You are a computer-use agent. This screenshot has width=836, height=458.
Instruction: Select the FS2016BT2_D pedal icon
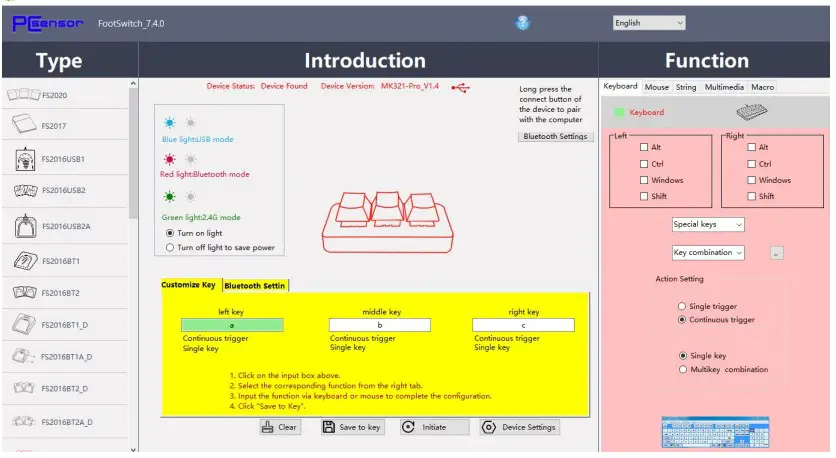click(x=24, y=388)
